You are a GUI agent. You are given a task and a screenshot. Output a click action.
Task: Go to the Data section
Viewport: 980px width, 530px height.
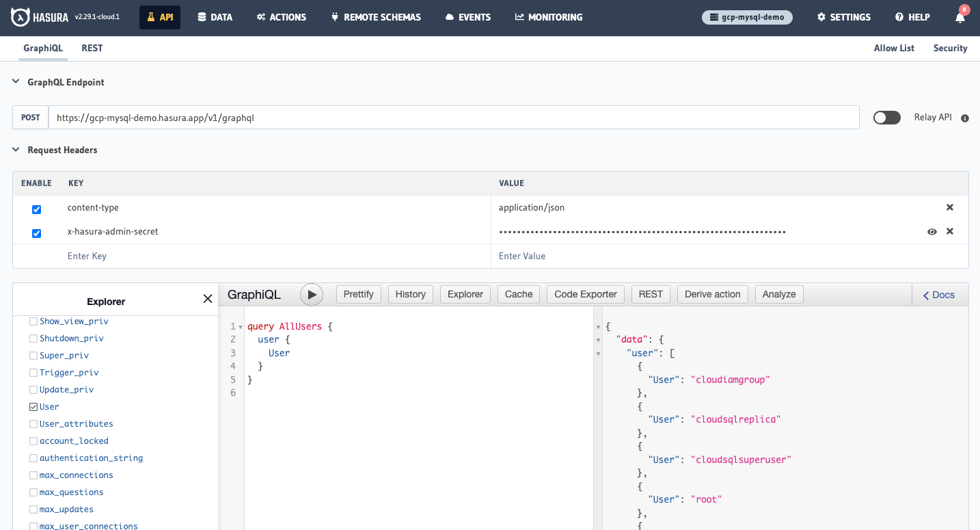[215, 17]
